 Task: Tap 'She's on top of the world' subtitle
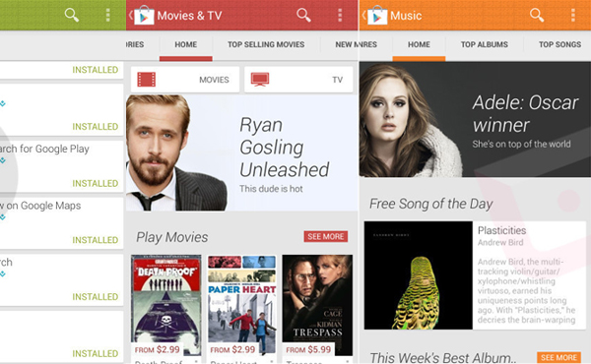[x=521, y=144]
